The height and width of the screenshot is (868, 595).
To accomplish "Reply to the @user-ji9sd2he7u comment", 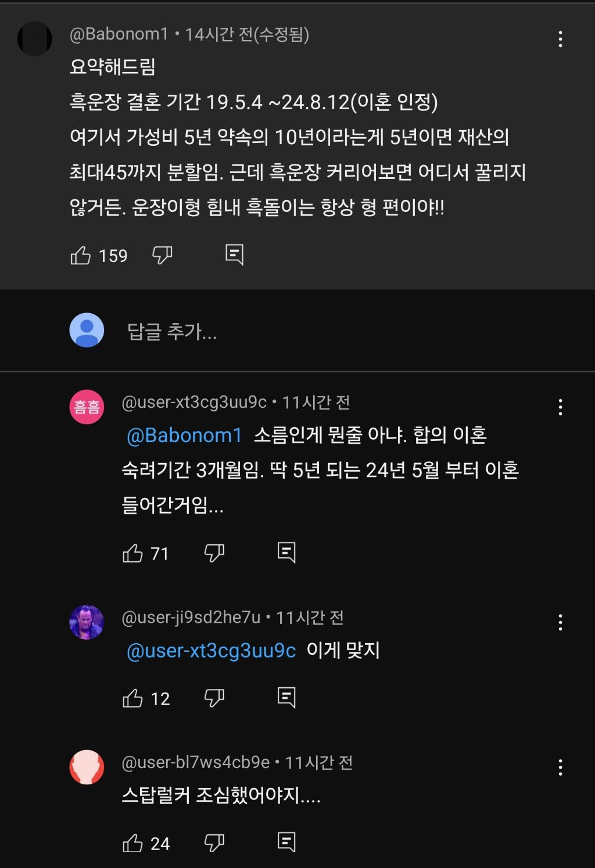I will pos(286,697).
